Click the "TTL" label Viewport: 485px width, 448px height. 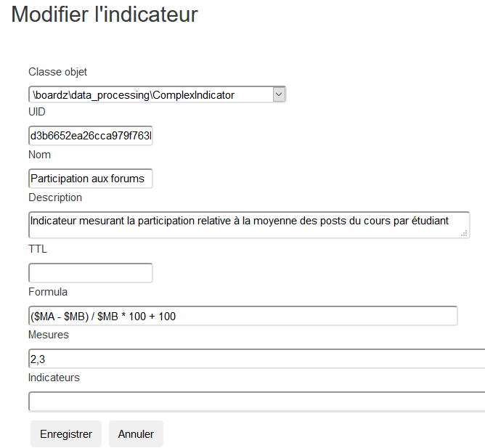(x=38, y=248)
